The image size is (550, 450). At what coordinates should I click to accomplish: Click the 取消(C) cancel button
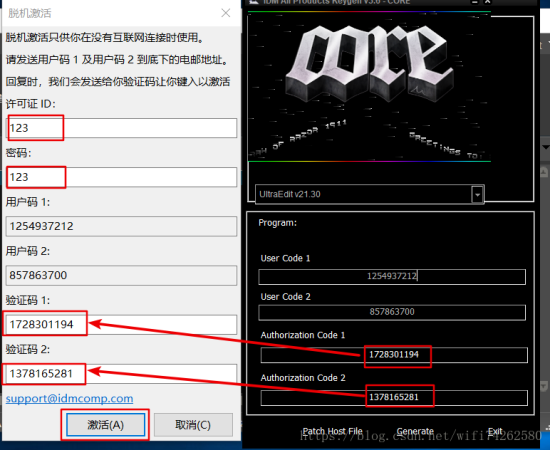pos(193,425)
